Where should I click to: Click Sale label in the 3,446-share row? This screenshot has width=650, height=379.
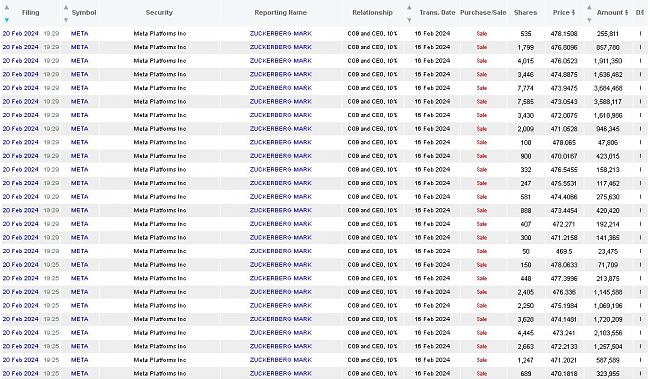(482, 74)
